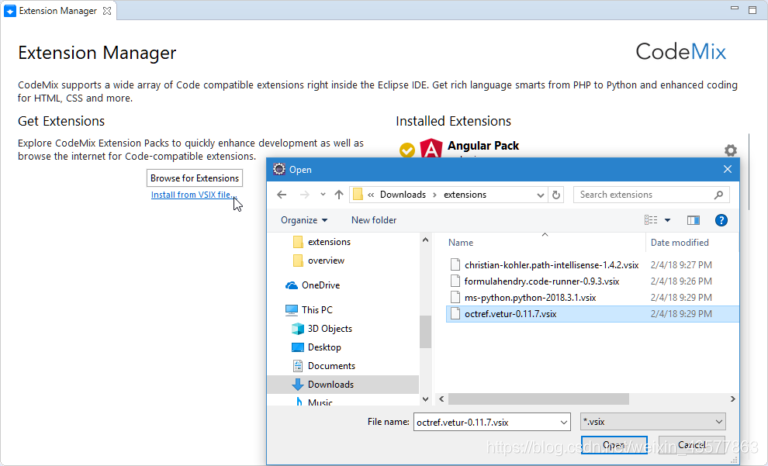
Task: Click the Desktop folder icon
Action: pos(297,347)
